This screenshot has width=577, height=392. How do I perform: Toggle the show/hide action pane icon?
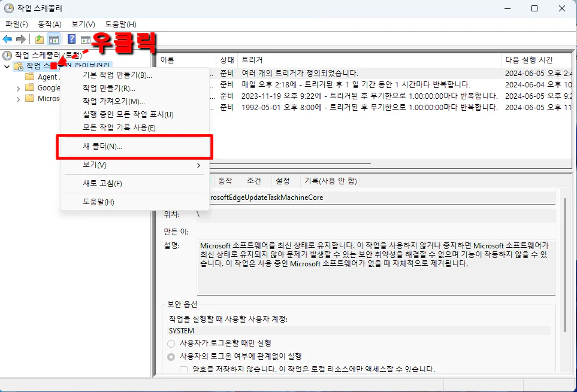[x=85, y=39]
